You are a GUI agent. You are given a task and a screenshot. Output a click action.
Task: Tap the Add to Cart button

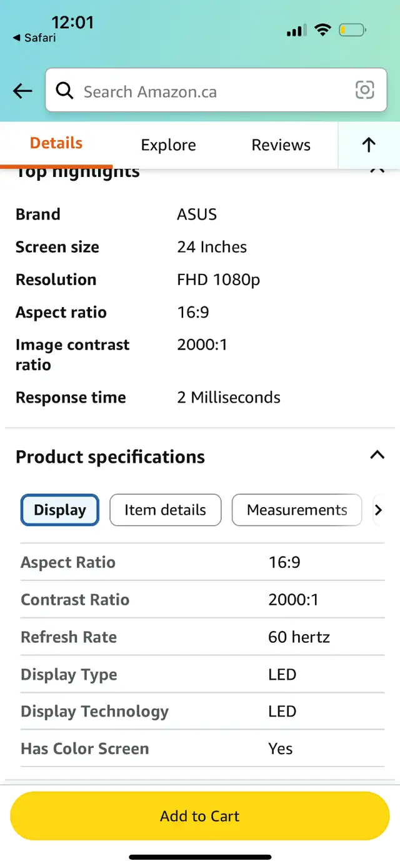[x=200, y=816]
